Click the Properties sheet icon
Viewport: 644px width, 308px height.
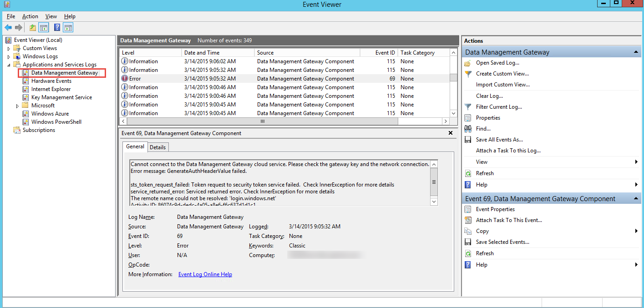[x=467, y=118]
